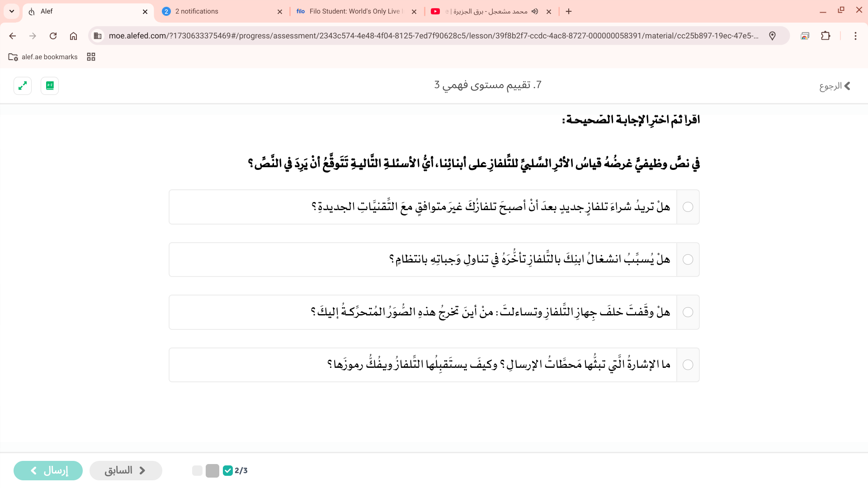
Task: Switch to the Filo Student tab
Action: pos(355,11)
